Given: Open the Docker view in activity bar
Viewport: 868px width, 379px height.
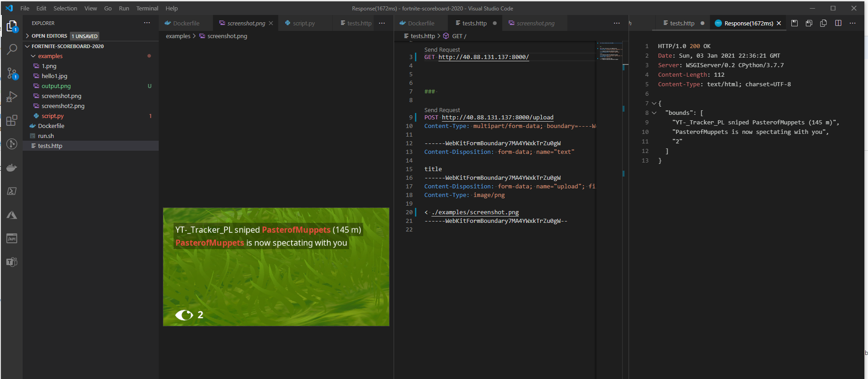Looking at the screenshot, I should pos(12,168).
